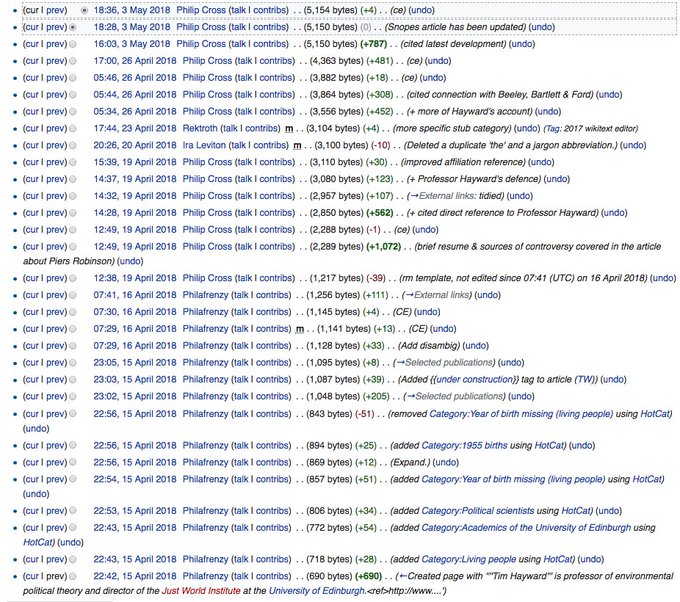The width and height of the screenshot is (680, 602).
Task: Select radio button for 17:00, 26 April 2018 revision
Action: click(73, 61)
